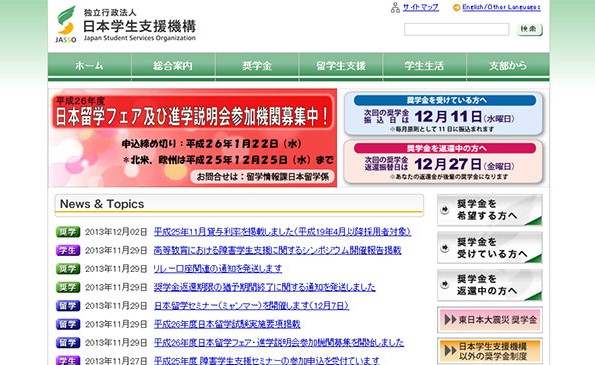595x365 pixels.
Task: Go to the ホーム menu tab
Action: click(x=90, y=66)
